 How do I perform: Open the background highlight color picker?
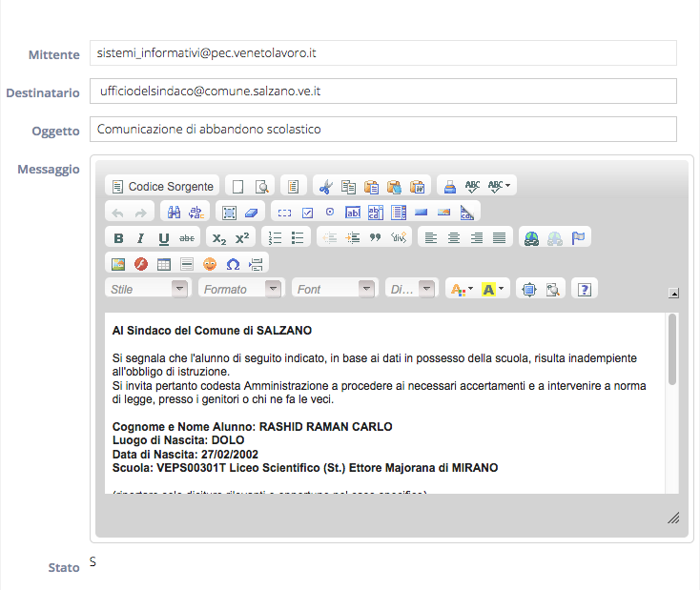tap(494, 289)
